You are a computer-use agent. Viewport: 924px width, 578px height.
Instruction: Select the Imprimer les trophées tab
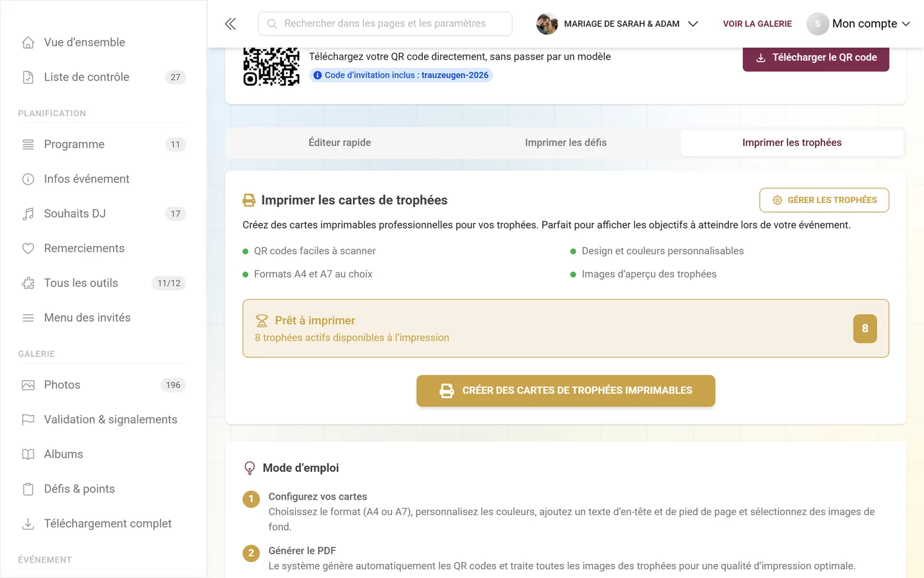pos(792,143)
